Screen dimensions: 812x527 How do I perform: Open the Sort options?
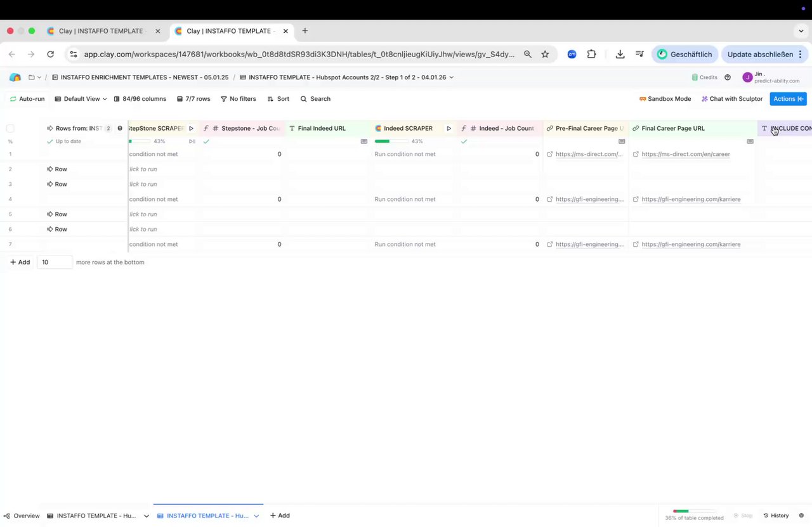point(278,99)
